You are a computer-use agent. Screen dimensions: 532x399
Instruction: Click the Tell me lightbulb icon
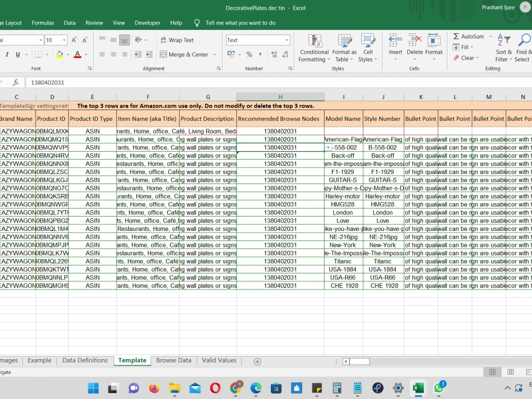[197, 23]
